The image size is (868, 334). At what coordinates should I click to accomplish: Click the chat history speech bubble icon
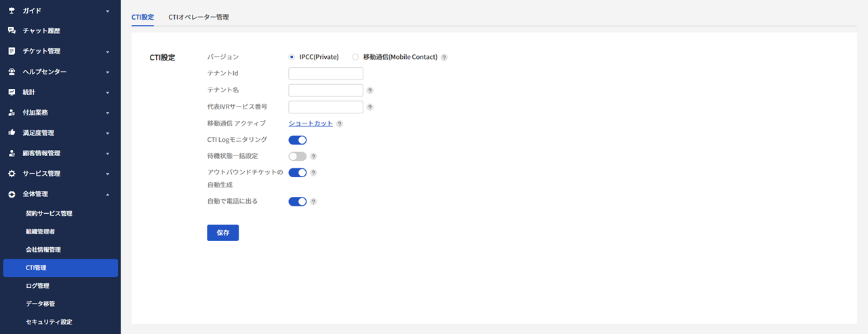pos(12,31)
